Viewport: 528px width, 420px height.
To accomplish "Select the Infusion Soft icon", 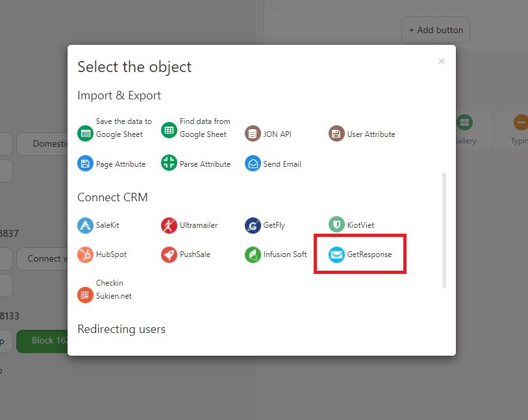I will pyautogui.click(x=253, y=254).
